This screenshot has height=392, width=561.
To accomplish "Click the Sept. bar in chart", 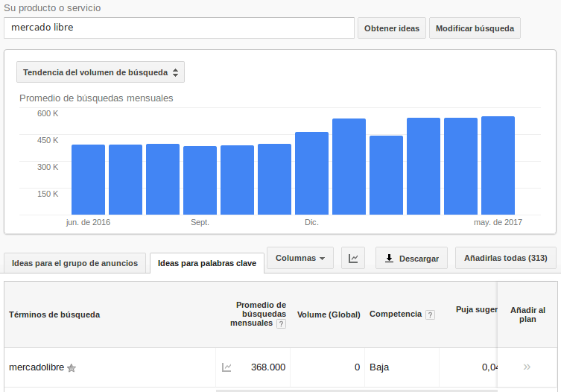I will coord(200,180).
